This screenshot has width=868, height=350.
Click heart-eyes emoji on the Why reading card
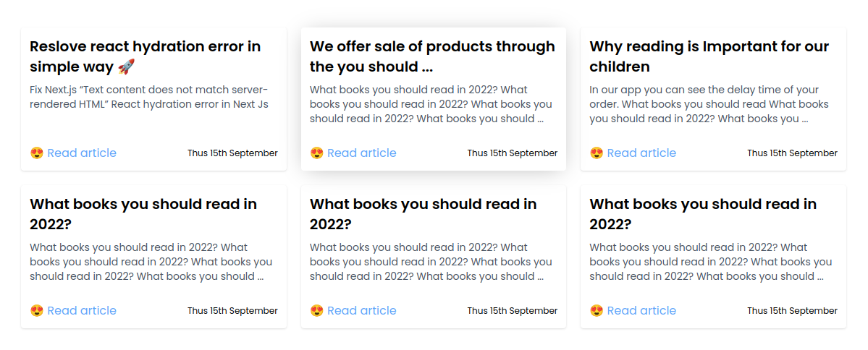(597, 153)
